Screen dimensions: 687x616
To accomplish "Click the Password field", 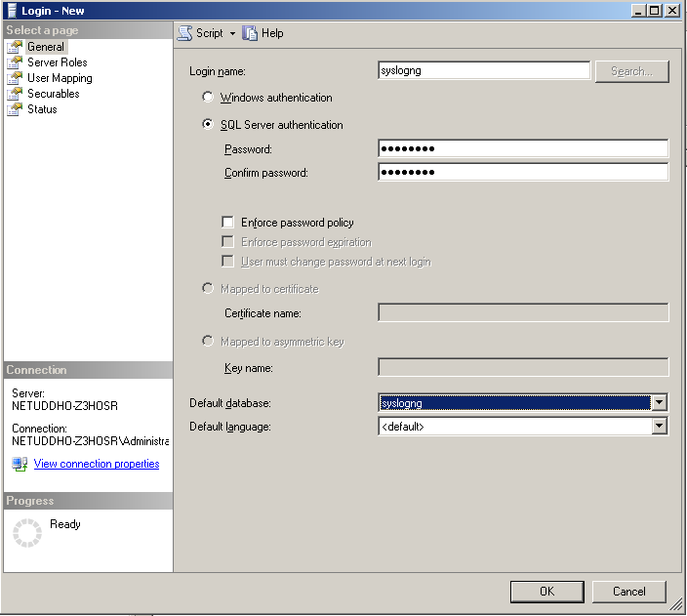I will pyautogui.click(x=523, y=148).
